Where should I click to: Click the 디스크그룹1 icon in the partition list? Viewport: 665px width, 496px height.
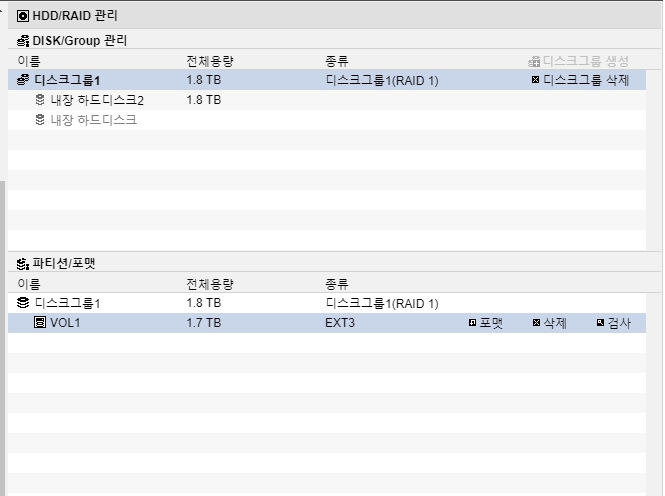(23, 303)
